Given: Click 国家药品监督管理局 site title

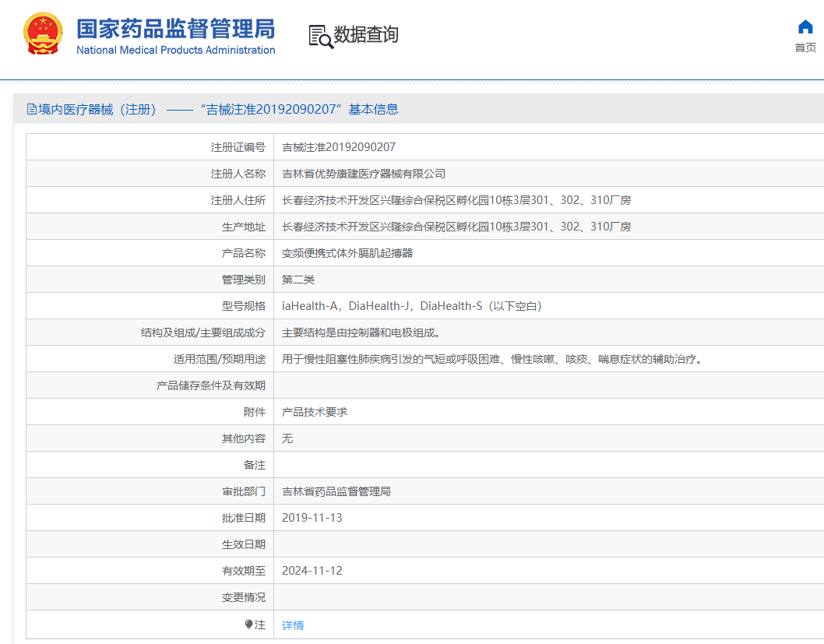Looking at the screenshot, I should [175, 28].
